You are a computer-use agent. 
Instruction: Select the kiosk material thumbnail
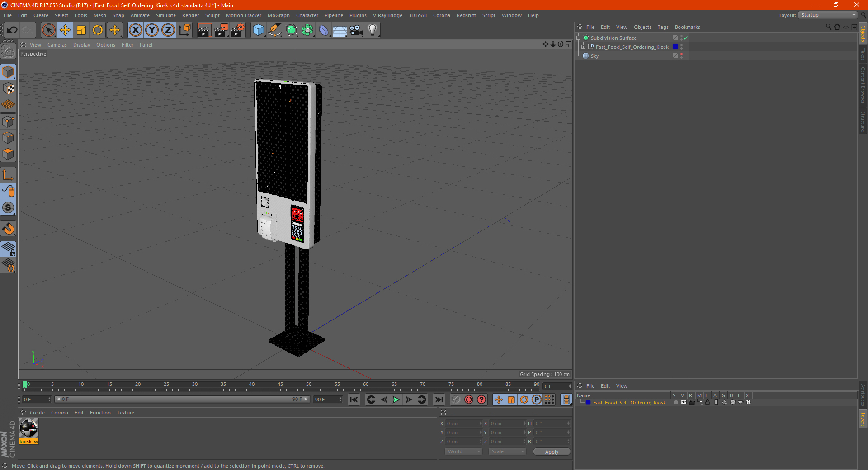pyautogui.click(x=29, y=428)
